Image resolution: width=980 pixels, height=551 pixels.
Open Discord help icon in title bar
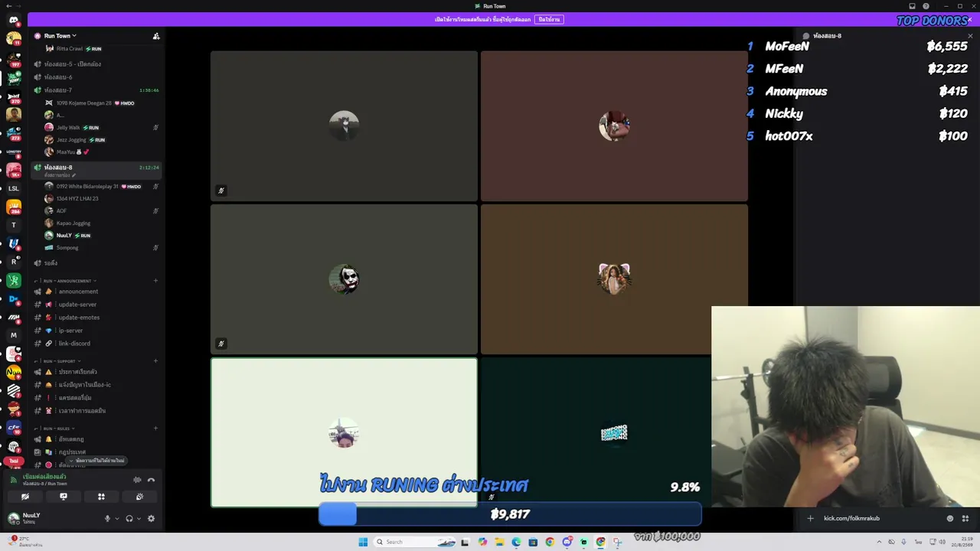[926, 6]
